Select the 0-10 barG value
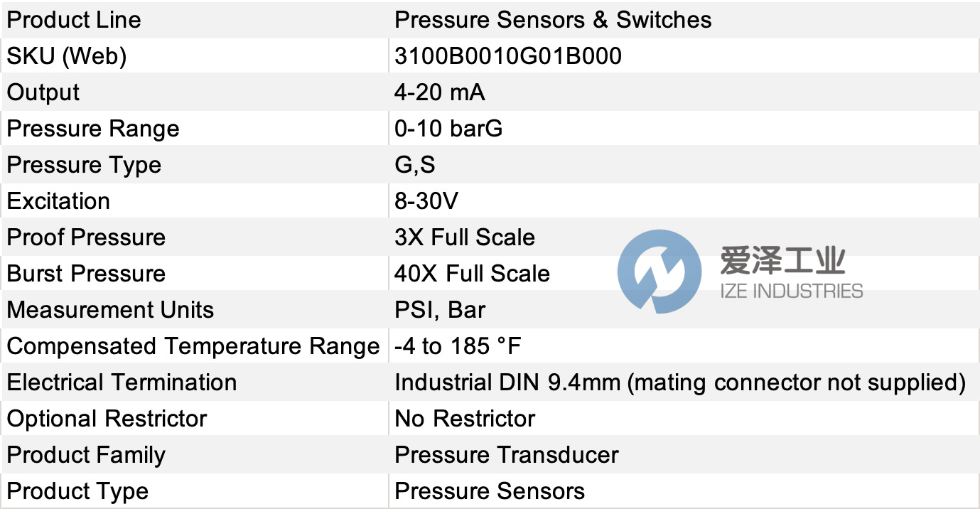This screenshot has width=980, height=509. tap(448, 129)
